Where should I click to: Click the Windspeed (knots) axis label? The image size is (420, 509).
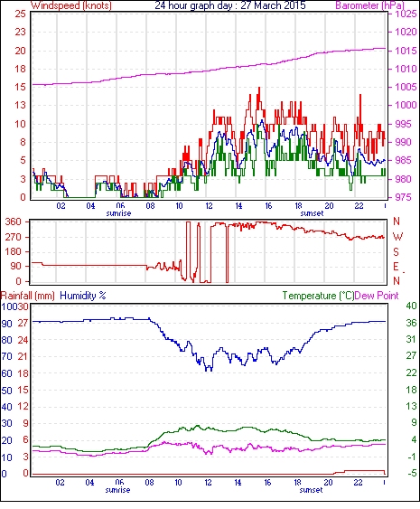point(71,5)
